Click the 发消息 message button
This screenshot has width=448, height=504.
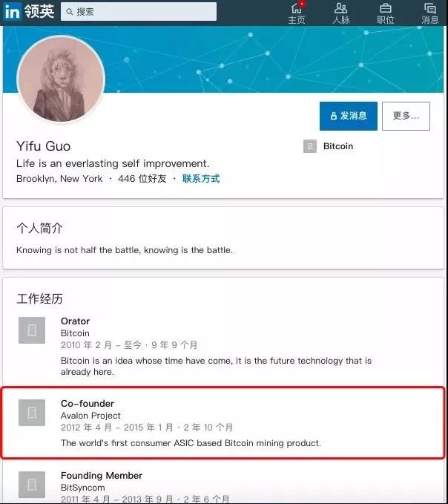click(349, 116)
